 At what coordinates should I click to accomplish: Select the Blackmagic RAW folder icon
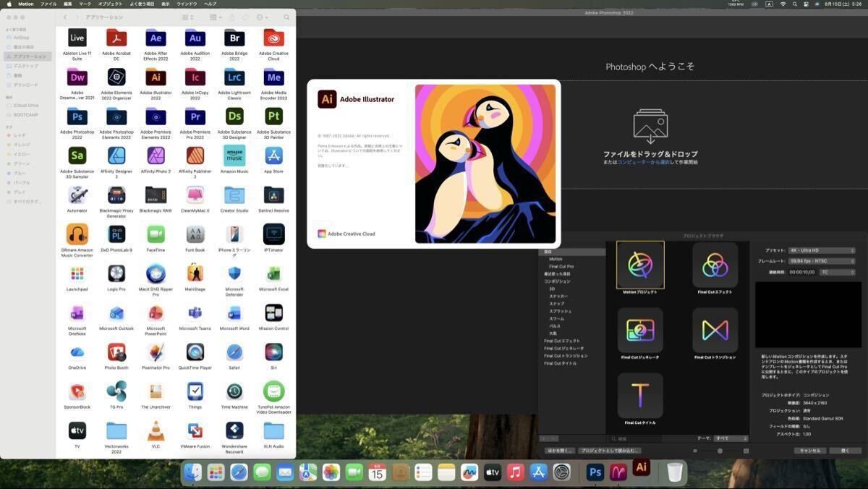pyautogui.click(x=156, y=195)
